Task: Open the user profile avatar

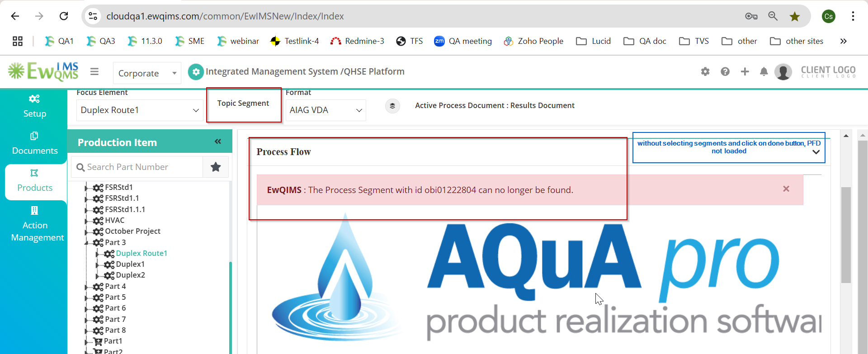Action: pyautogui.click(x=783, y=71)
